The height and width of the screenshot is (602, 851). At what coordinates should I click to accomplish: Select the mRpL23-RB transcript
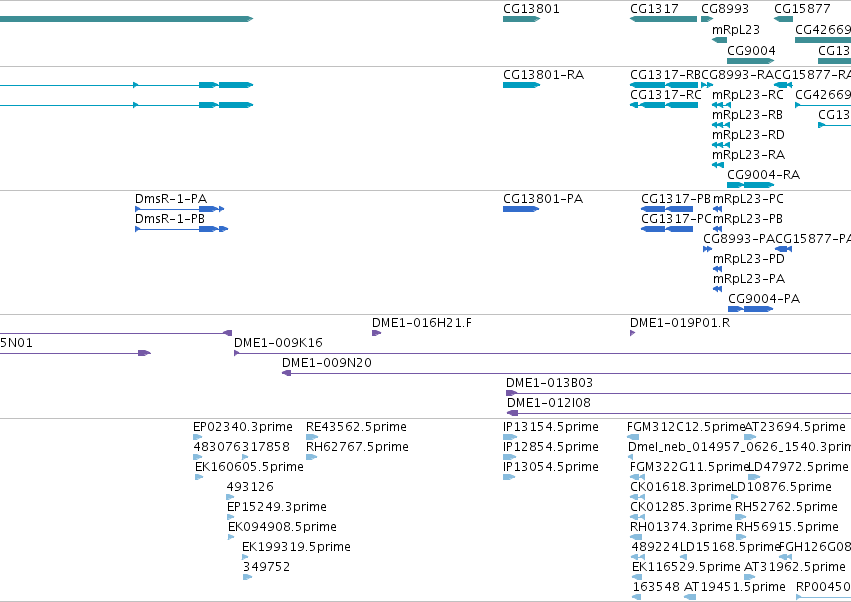721,125
